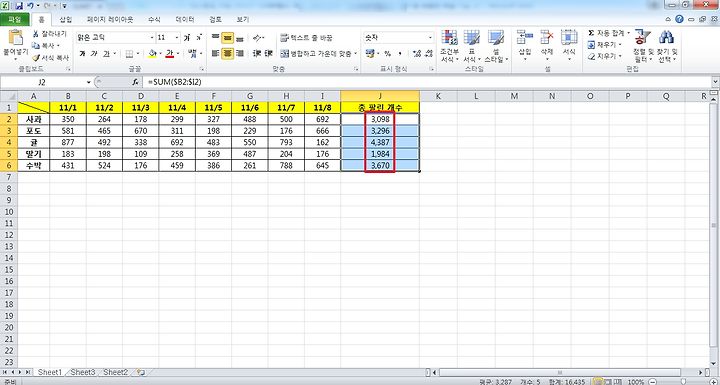Open Format as Table (표 서식)

[472, 46]
